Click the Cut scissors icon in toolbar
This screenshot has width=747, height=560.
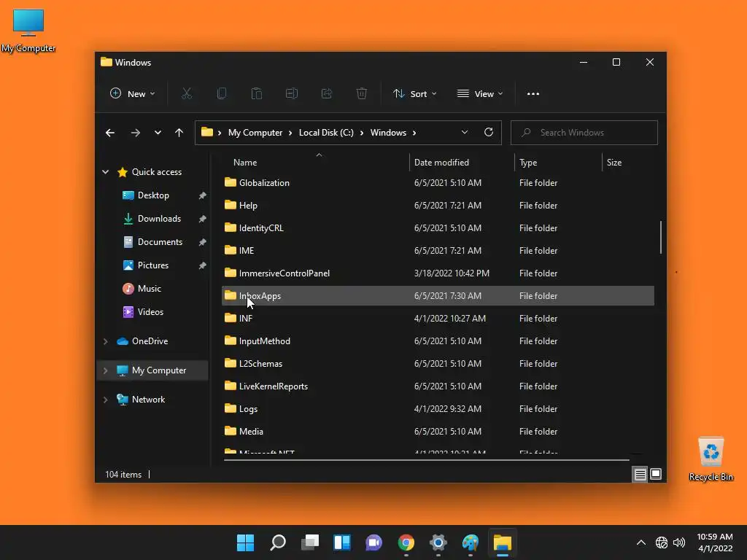[186, 94]
